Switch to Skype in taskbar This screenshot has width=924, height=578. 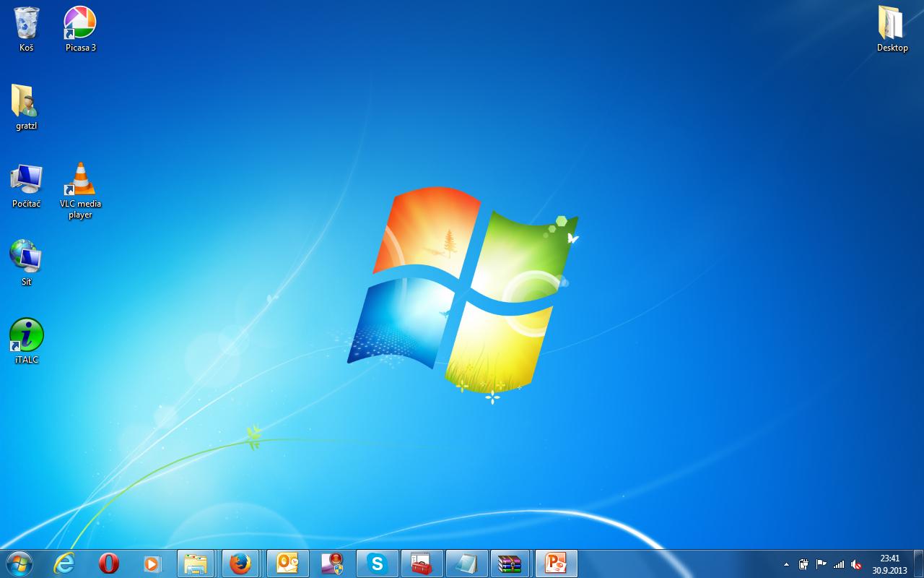(378, 564)
